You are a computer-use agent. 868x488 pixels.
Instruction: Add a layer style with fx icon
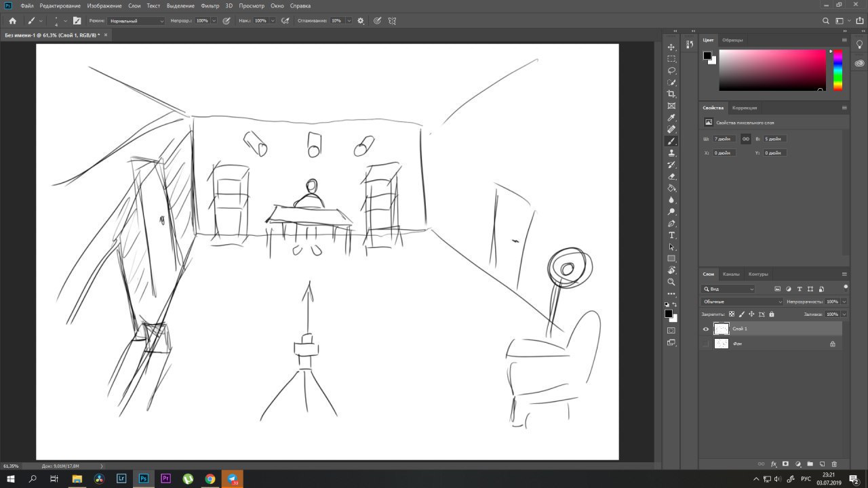pyautogui.click(x=774, y=464)
